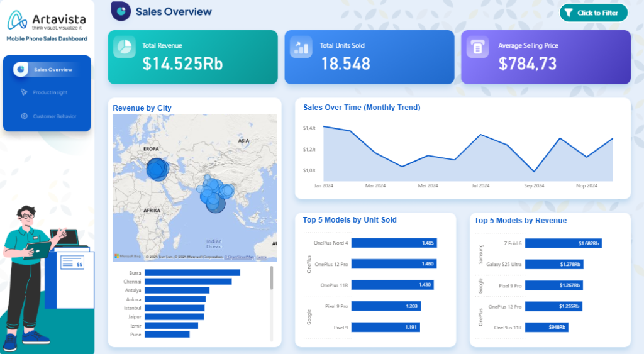
Task: Click the Samsung brand group label
Action: [480, 254]
